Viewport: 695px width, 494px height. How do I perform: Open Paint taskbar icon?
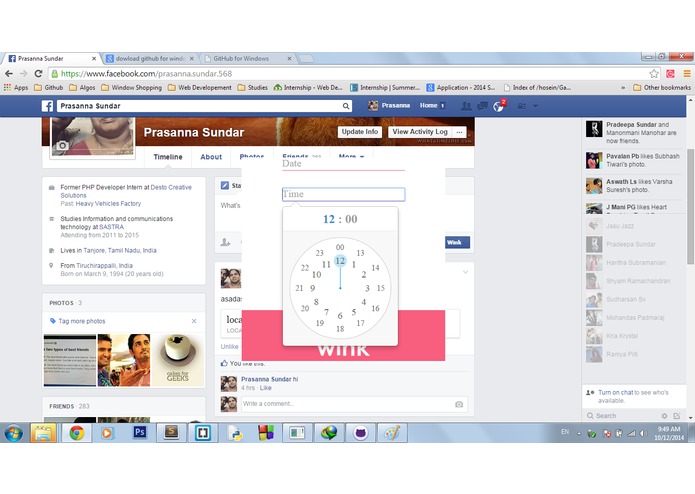[x=392, y=432]
